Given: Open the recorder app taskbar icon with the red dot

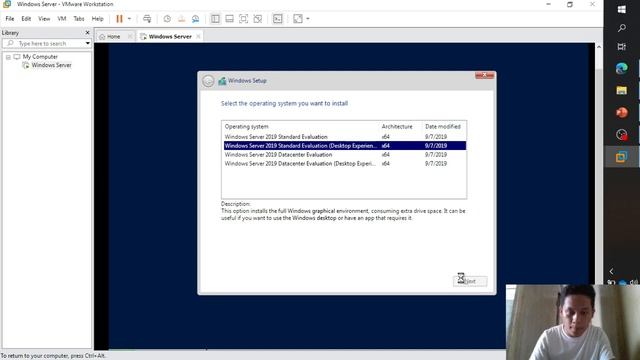Looking at the screenshot, I should [x=622, y=134].
